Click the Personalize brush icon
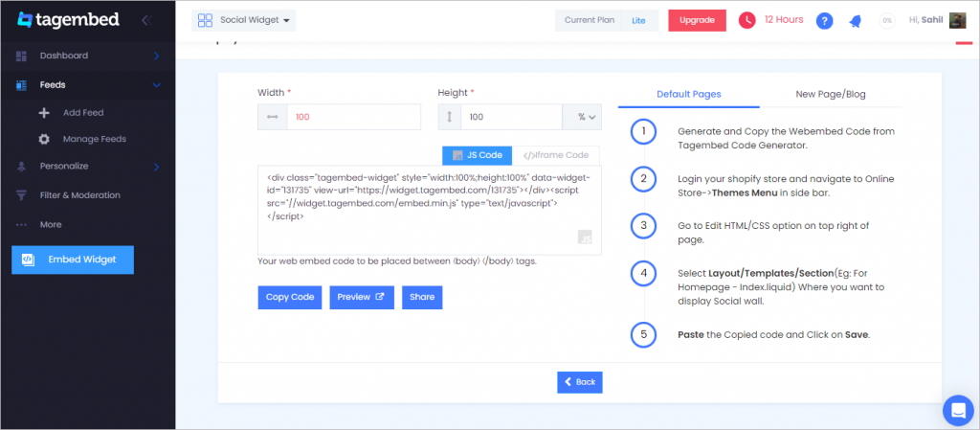980x430 pixels. coord(21,167)
